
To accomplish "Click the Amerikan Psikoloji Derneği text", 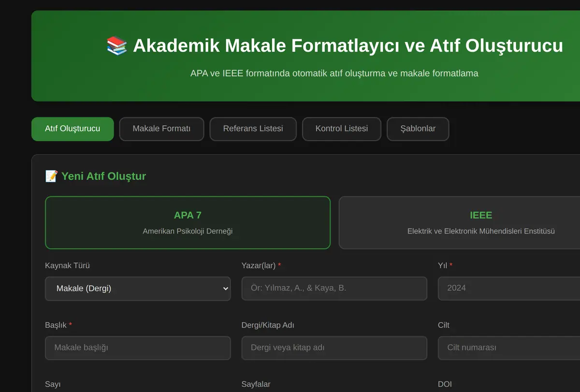I will pos(188,231).
